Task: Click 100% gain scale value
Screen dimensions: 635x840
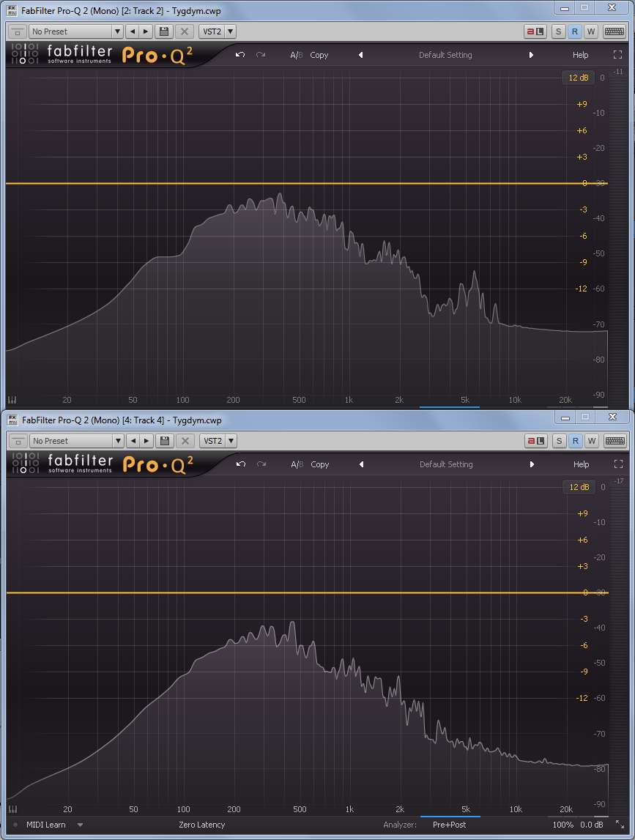Action: click(x=562, y=825)
